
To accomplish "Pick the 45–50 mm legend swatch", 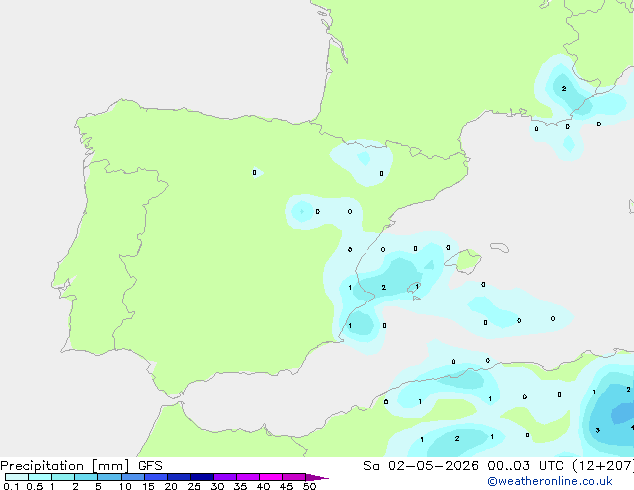I will pyautogui.click(x=294, y=477).
